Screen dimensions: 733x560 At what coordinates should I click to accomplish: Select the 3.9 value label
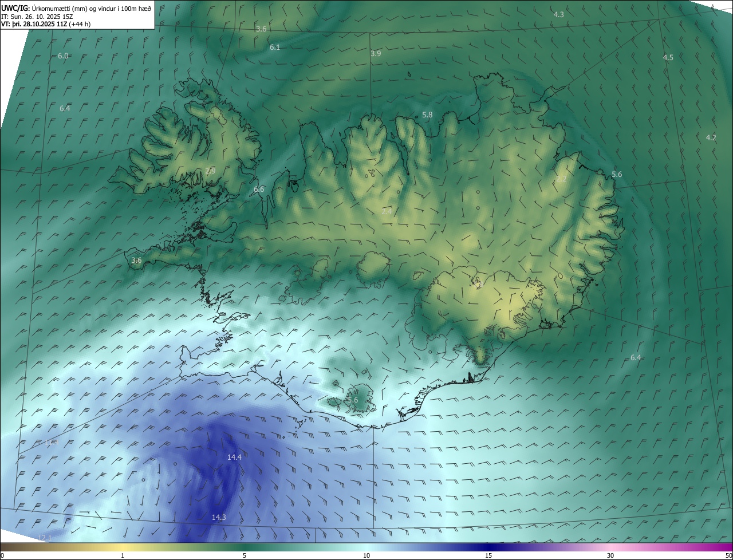(376, 53)
